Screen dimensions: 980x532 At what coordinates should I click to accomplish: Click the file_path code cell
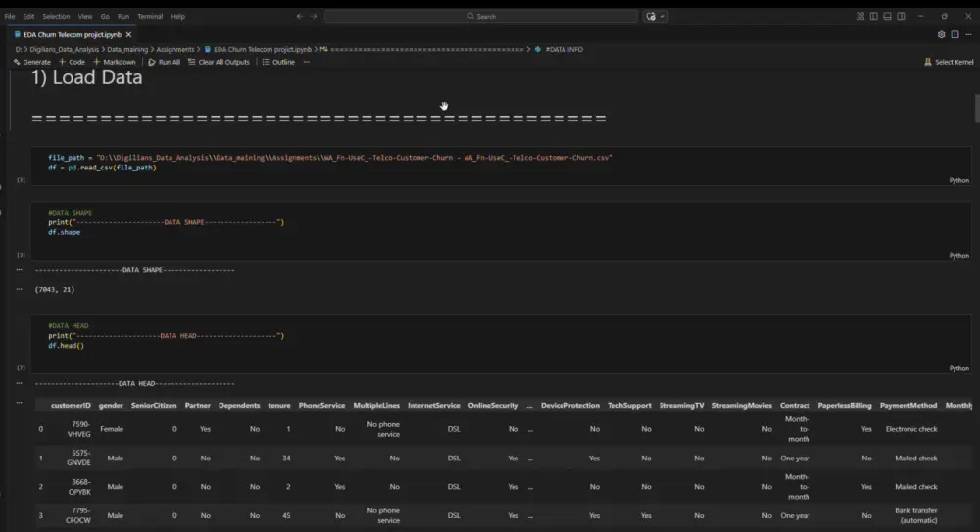pos(501,167)
